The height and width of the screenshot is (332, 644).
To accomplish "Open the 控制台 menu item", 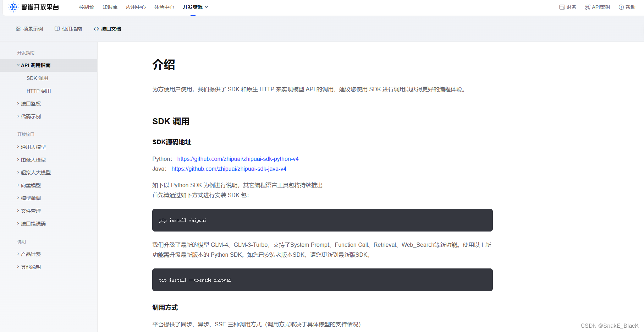I will (87, 7).
